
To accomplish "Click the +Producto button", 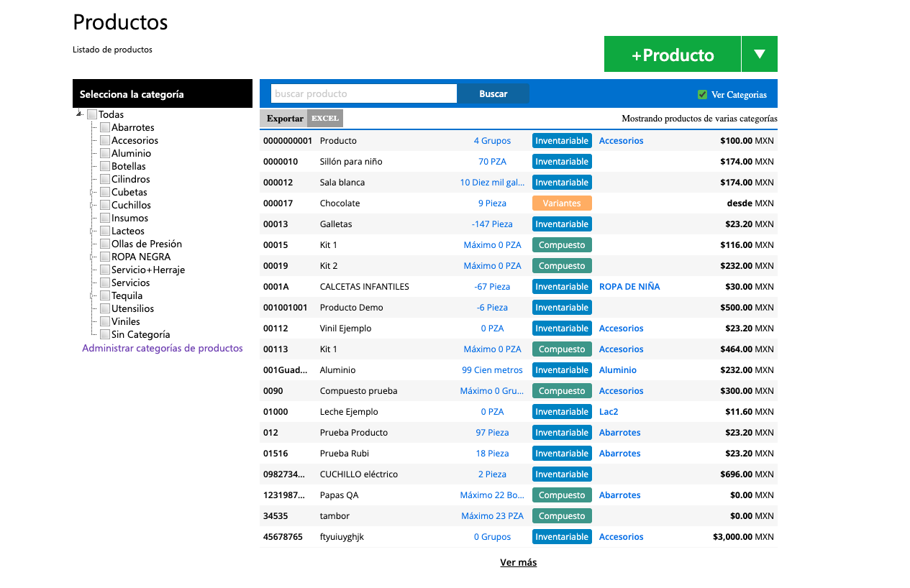I will (x=673, y=54).
